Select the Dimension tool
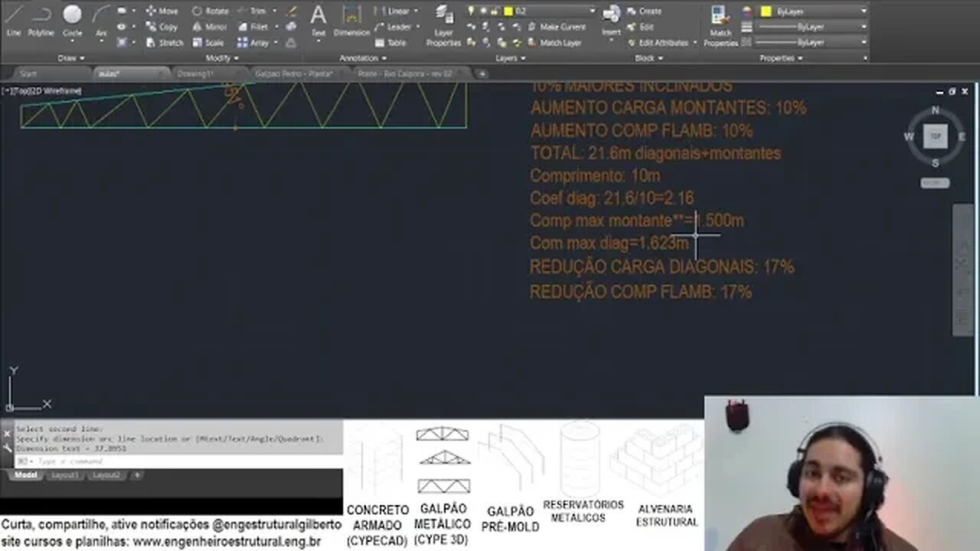Viewport: 980px width, 551px height. click(351, 21)
